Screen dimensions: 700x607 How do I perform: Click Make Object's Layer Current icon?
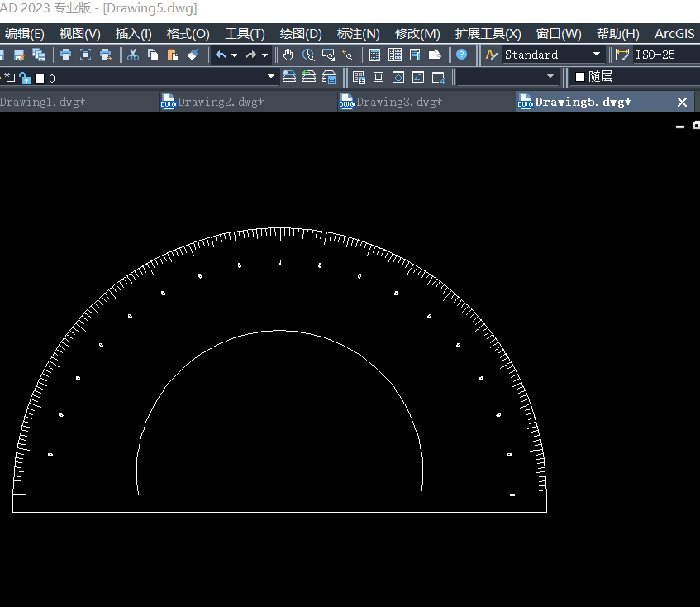(x=288, y=77)
